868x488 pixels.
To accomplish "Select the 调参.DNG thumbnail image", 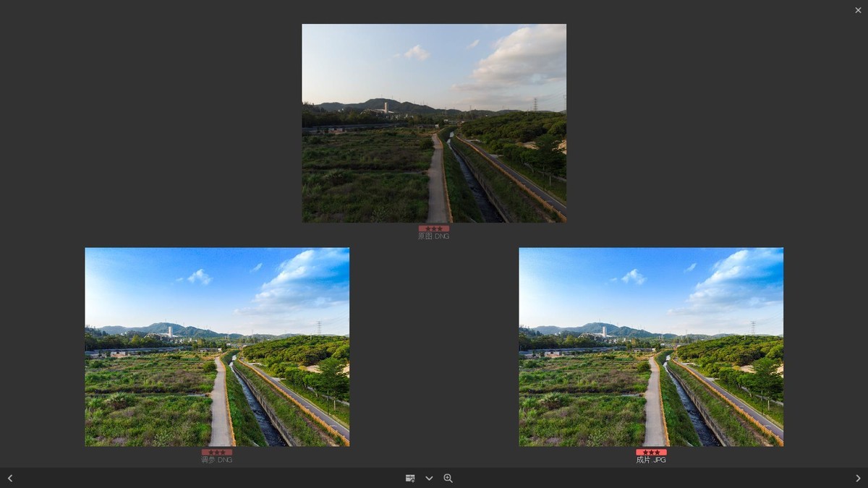I will 217,347.
